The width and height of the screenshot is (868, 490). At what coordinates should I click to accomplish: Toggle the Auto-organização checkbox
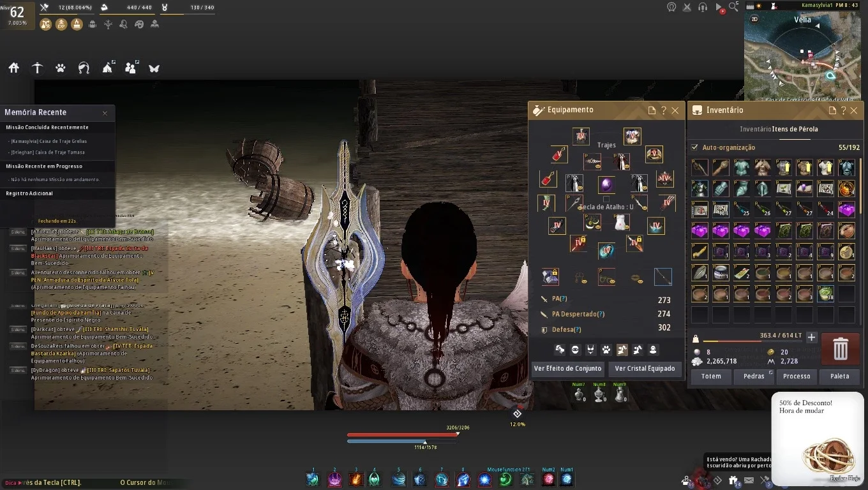(695, 147)
